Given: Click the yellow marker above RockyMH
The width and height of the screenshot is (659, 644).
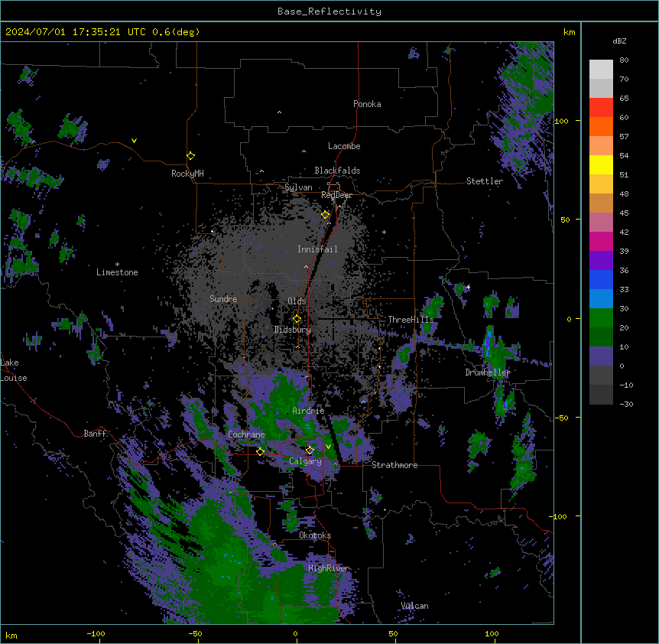Looking at the screenshot, I should click(190, 155).
